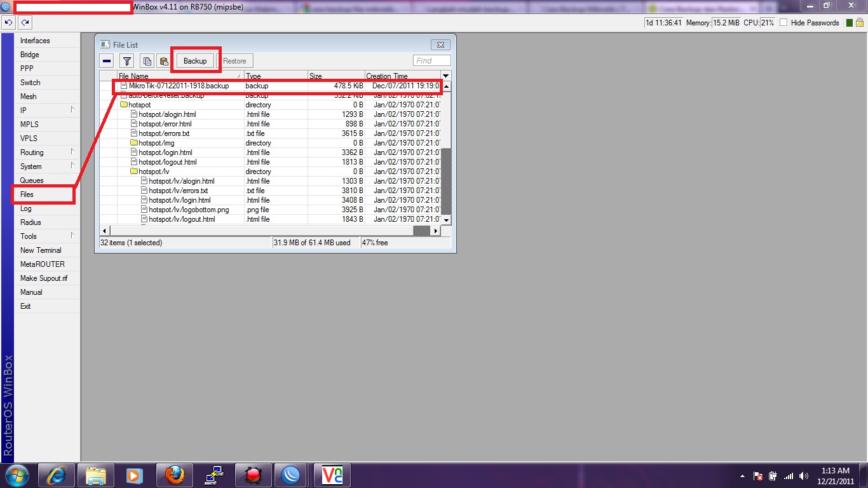This screenshot has width=868, height=488.
Task: Open the Queues menu
Action: (47, 180)
